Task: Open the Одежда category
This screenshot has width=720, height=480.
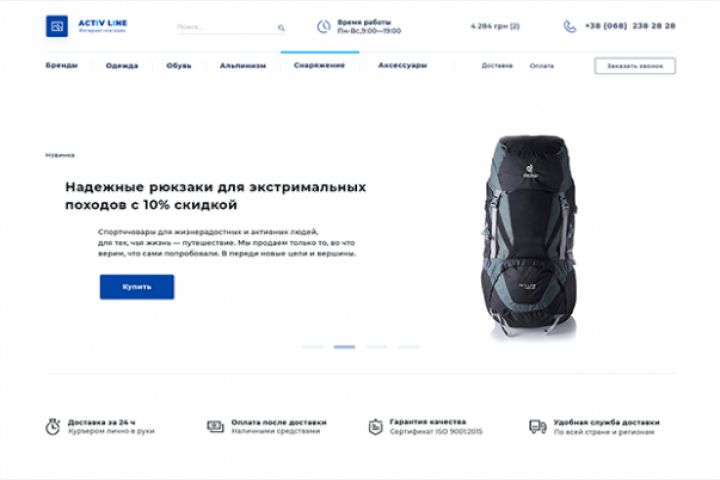Action: tap(122, 66)
